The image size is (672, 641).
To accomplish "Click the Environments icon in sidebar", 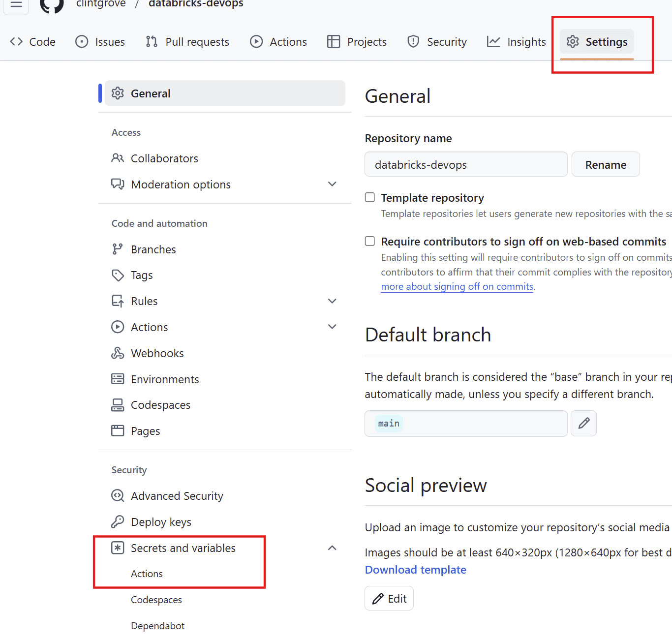I will pyautogui.click(x=118, y=379).
